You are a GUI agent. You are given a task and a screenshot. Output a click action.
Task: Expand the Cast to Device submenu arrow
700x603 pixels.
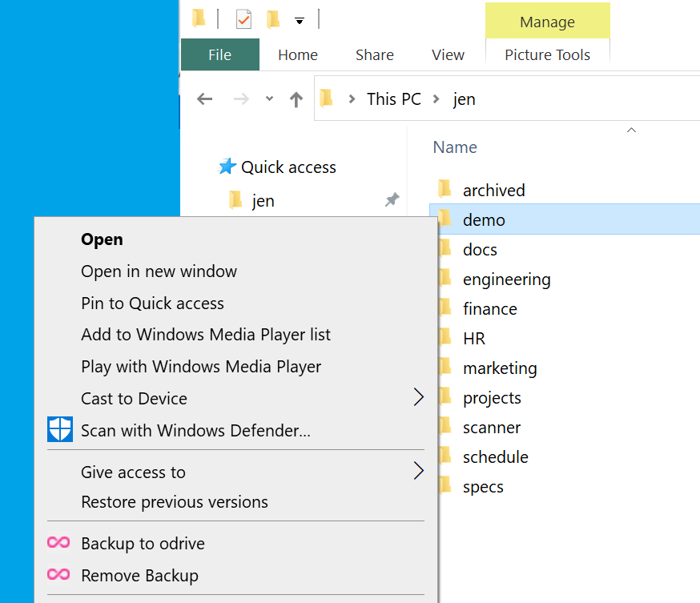click(418, 397)
